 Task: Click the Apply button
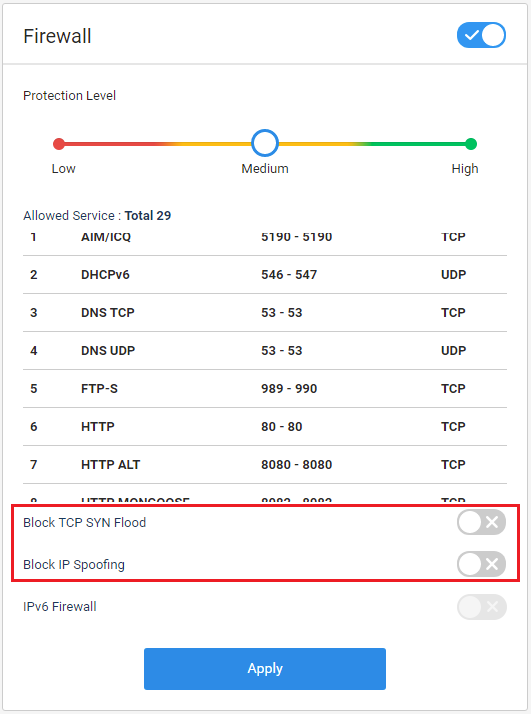tap(265, 668)
